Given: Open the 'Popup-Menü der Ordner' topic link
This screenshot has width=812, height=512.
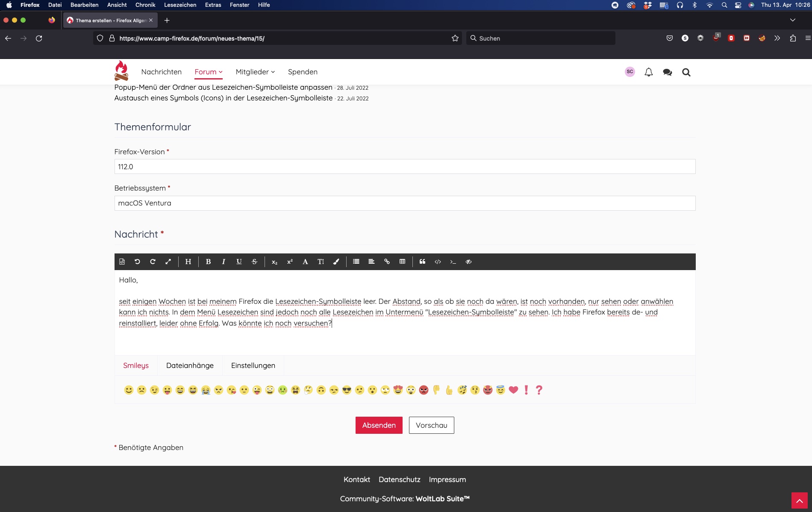Looking at the screenshot, I should (x=223, y=87).
